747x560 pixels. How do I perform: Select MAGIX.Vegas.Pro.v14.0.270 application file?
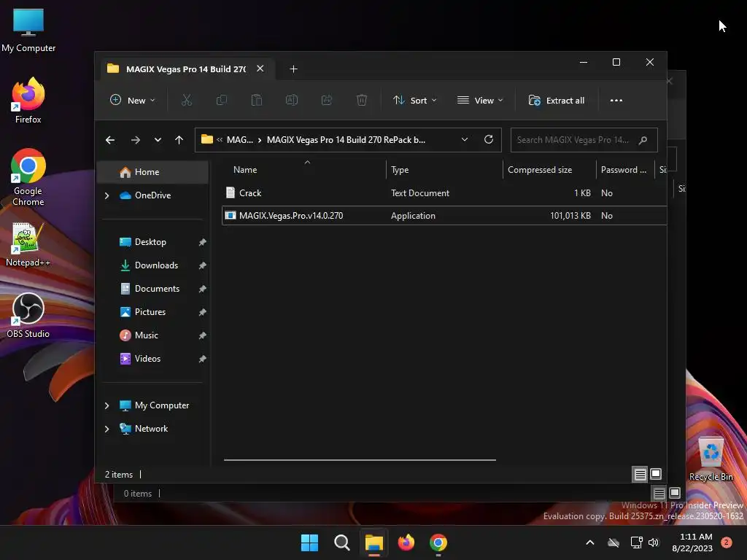click(x=444, y=216)
